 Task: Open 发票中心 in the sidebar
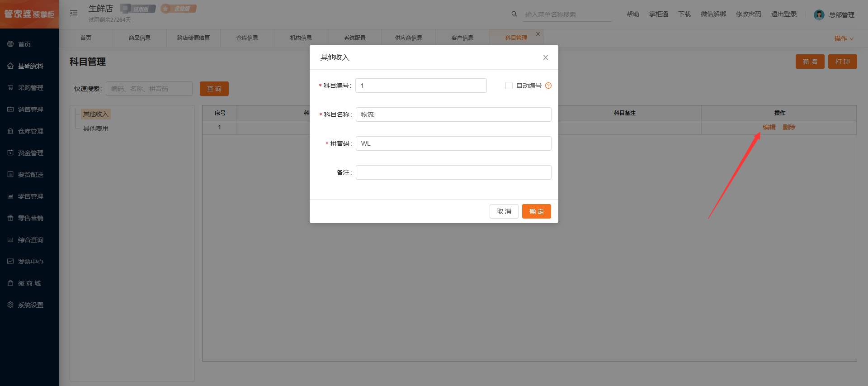click(x=29, y=261)
